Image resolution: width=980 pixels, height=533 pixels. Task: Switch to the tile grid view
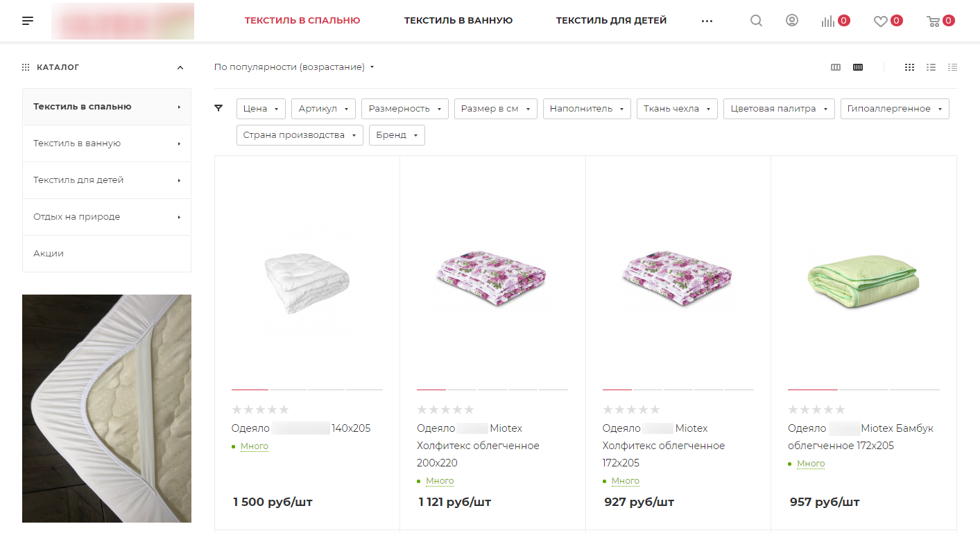click(x=909, y=67)
